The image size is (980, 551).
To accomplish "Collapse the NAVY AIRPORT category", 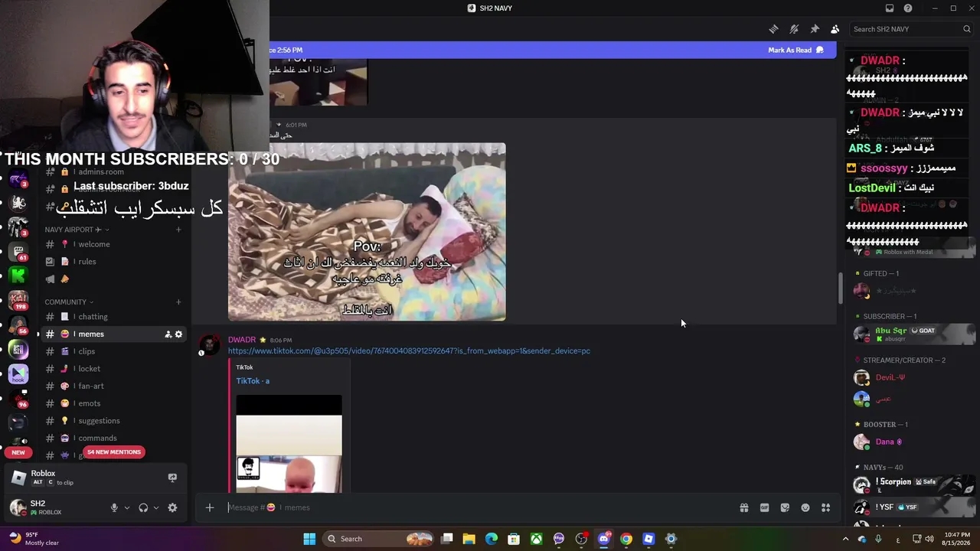I will 77,230.
